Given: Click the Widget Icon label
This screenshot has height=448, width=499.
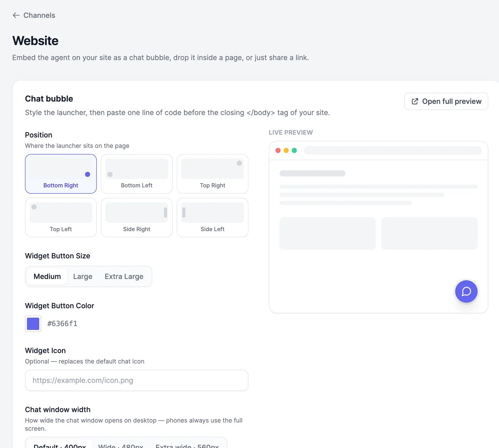Looking at the screenshot, I should click(x=45, y=351).
